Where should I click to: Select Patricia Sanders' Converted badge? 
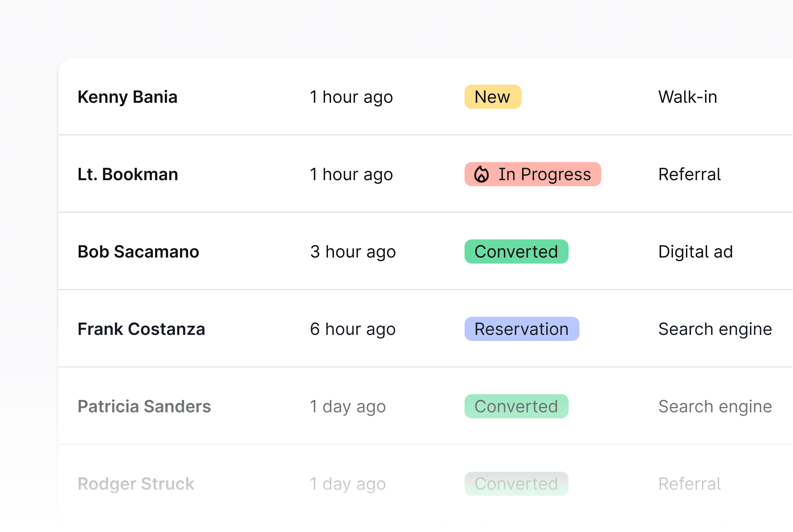(516, 407)
